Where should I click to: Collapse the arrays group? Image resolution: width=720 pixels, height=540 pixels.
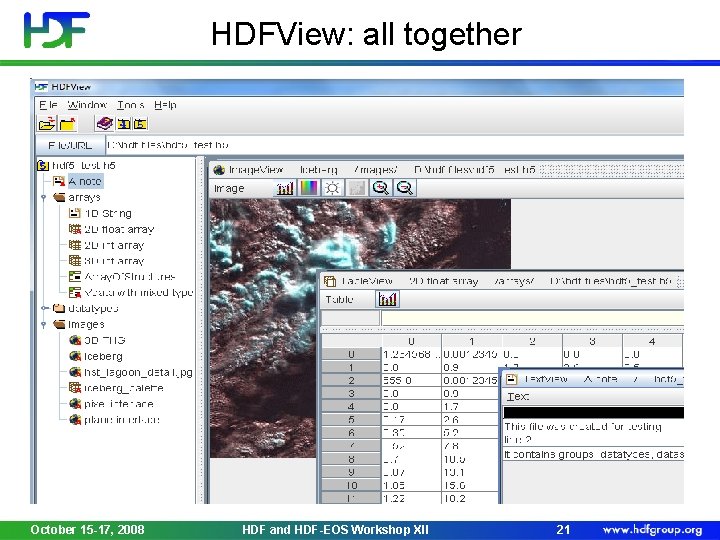click(x=44, y=197)
